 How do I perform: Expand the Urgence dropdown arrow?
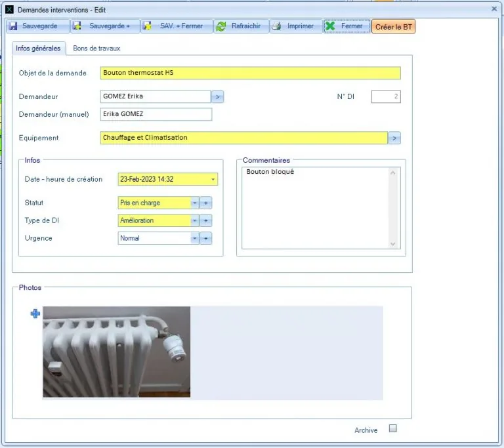pyautogui.click(x=195, y=238)
